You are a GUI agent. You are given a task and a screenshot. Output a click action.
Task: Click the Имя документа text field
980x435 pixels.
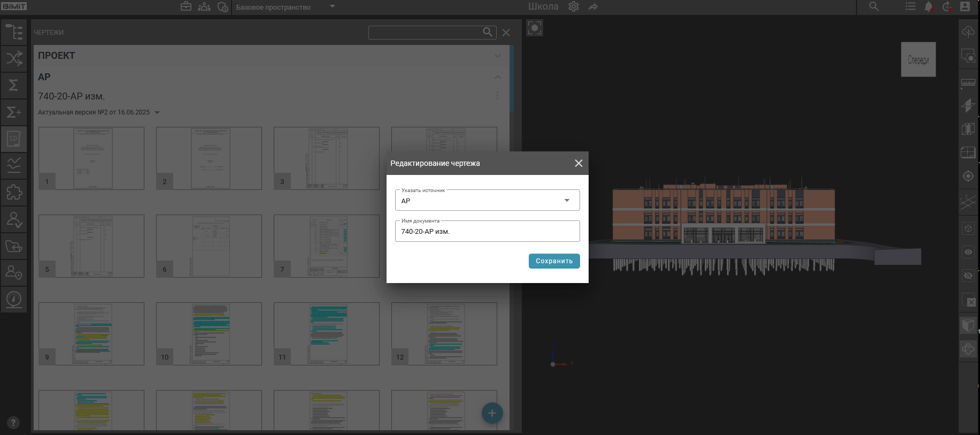[487, 232]
